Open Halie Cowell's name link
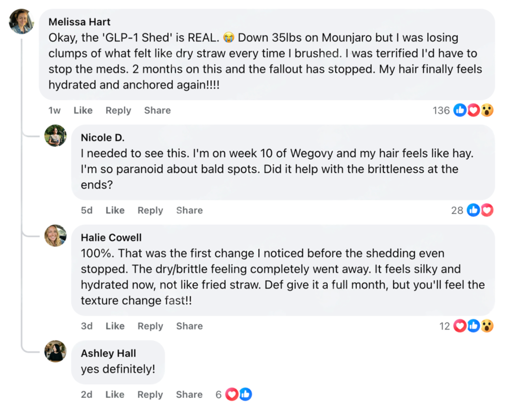The image size is (507, 420). 111,238
